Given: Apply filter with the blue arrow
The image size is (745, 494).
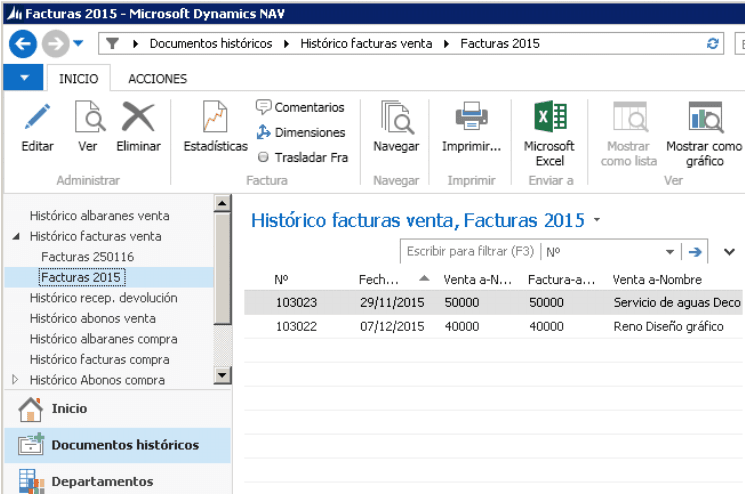Looking at the screenshot, I should coord(695,252).
